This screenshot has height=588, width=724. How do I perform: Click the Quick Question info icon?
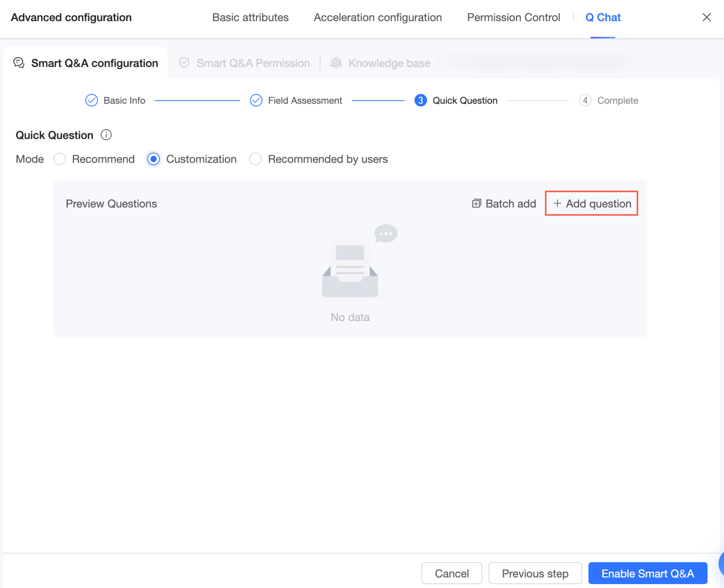tap(106, 135)
